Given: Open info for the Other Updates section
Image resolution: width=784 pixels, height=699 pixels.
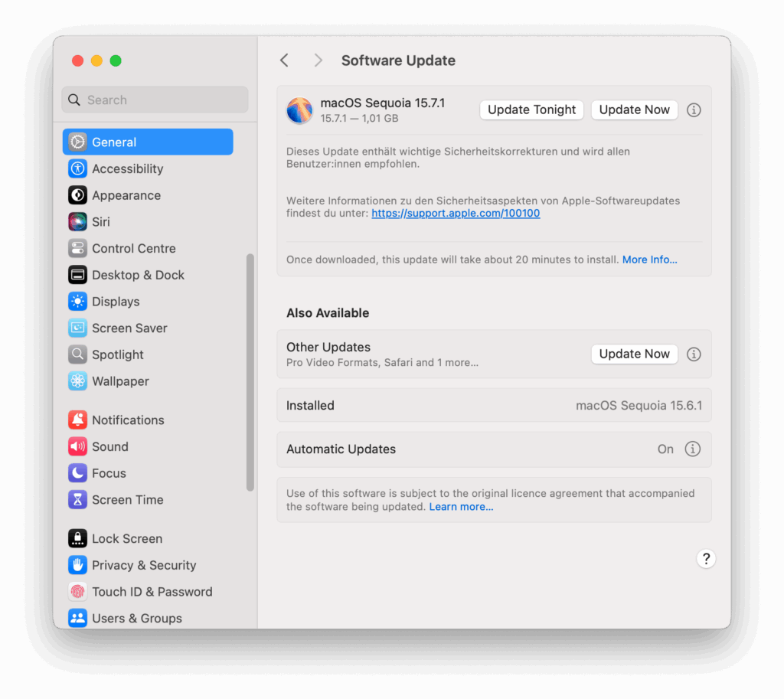Looking at the screenshot, I should (694, 354).
